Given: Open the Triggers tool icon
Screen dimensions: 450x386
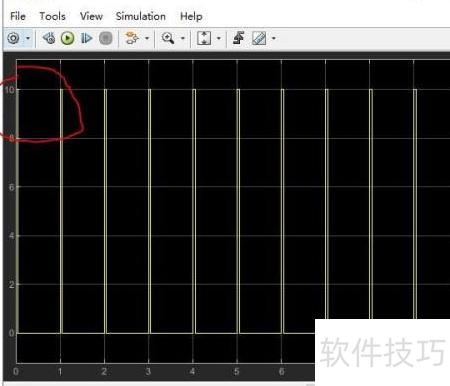Looking at the screenshot, I should (239, 38).
